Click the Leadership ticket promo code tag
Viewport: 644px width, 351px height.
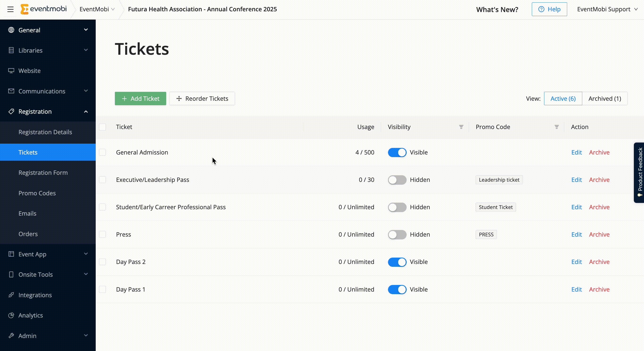pos(499,180)
